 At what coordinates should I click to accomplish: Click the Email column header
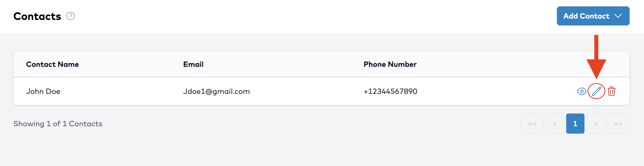tap(193, 64)
